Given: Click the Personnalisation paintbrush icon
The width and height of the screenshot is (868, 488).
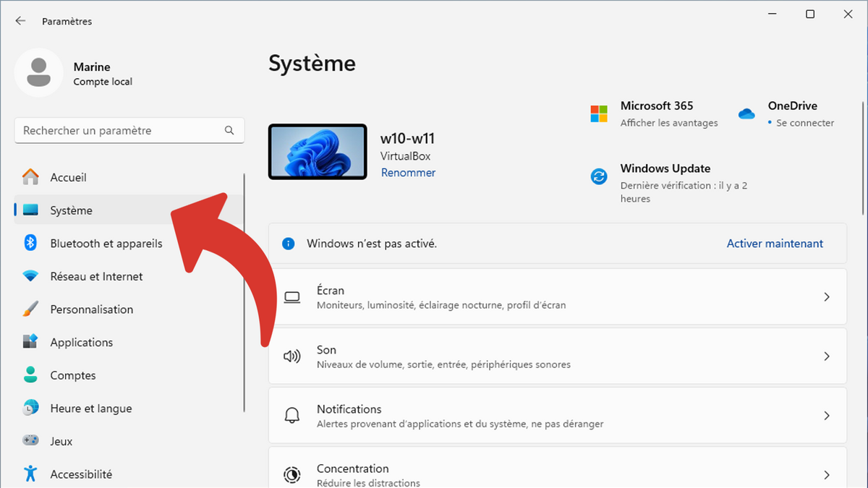Looking at the screenshot, I should click(x=30, y=309).
